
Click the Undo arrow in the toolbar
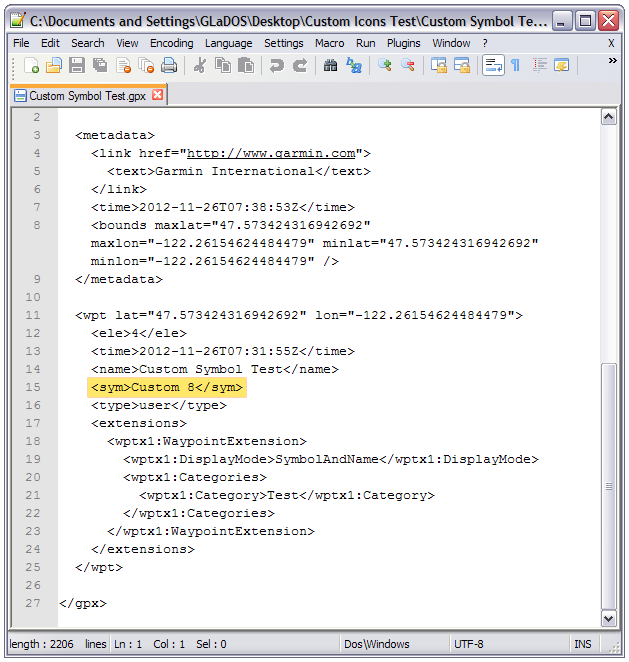276,66
